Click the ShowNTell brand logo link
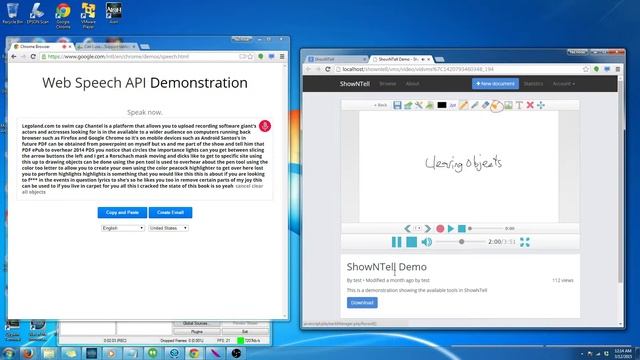 click(x=355, y=84)
